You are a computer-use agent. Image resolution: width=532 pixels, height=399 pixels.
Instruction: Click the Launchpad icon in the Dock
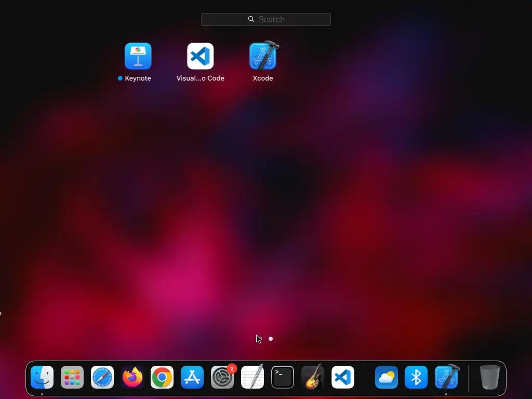pos(72,377)
